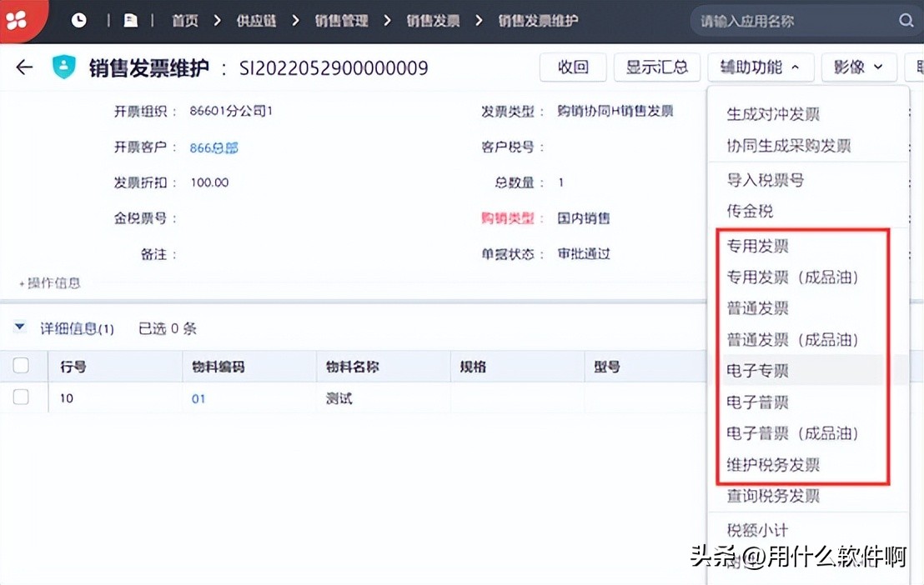The height and width of the screenshot is (585, 924).
Task: Click the search magnifier icon
Action: click(906, 19)
